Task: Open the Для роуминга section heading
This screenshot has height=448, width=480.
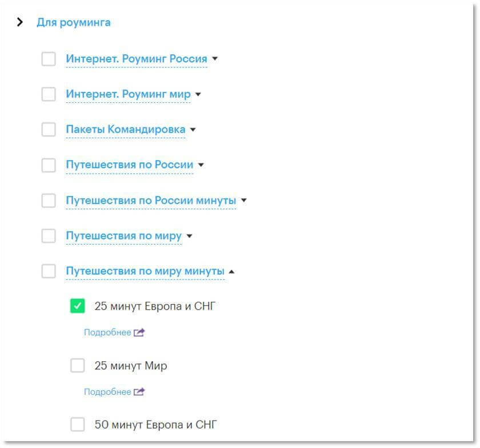Action: [x=74, y=22]
